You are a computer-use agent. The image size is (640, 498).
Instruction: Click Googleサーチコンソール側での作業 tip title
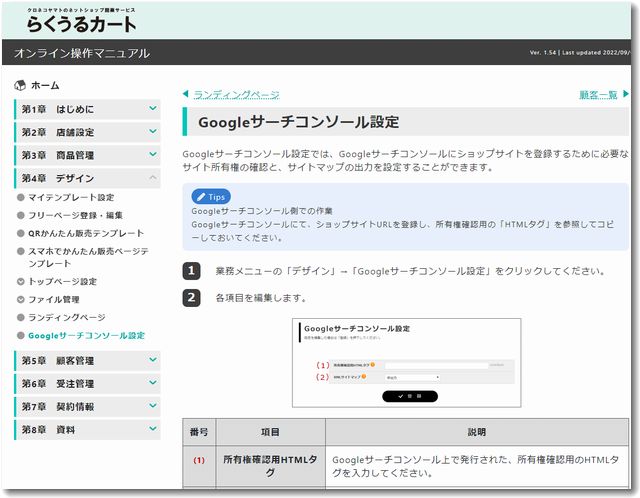pos(262,211)
